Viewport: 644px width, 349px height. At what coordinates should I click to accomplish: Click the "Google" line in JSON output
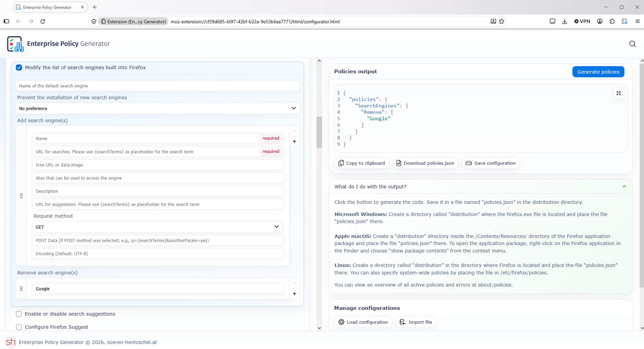(x=379, y=118)
